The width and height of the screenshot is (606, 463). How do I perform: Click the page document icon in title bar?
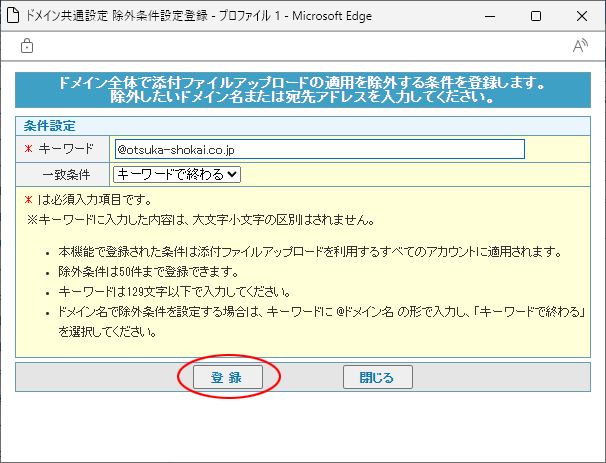pyautogui.click(x=15, y=16)
